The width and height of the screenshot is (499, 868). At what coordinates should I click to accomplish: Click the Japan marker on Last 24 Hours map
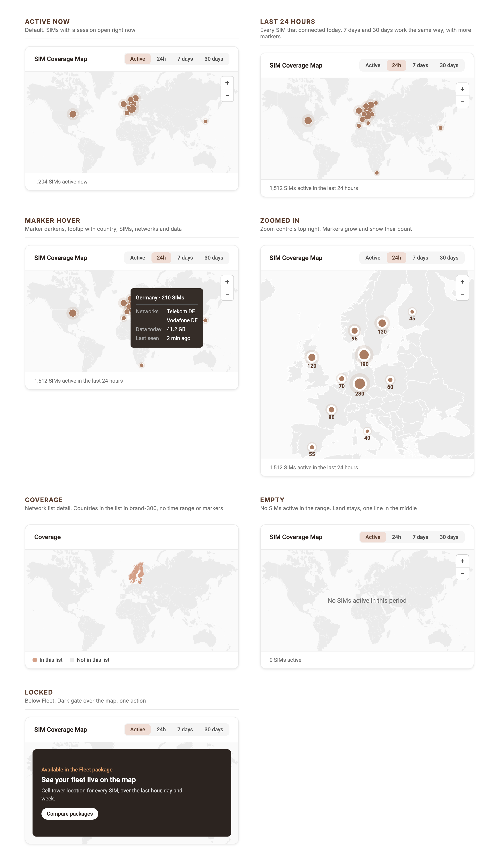[x=440, y=128]
